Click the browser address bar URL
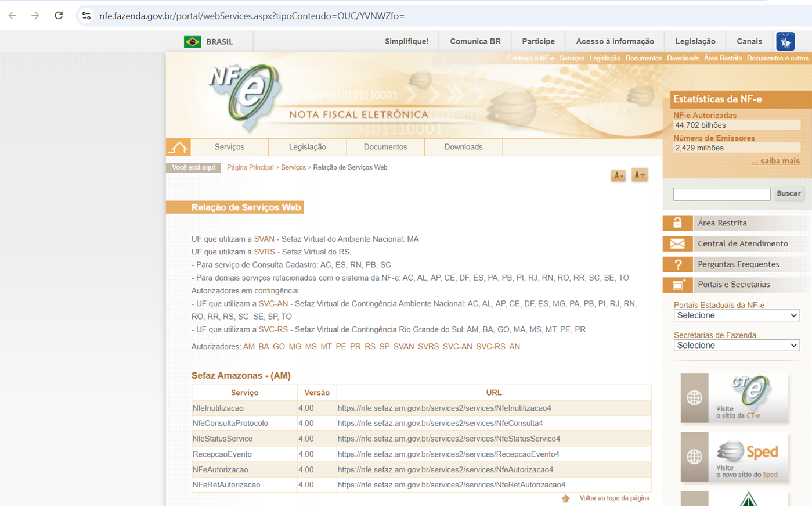This screenshot has height=506, width=812. 252,16
